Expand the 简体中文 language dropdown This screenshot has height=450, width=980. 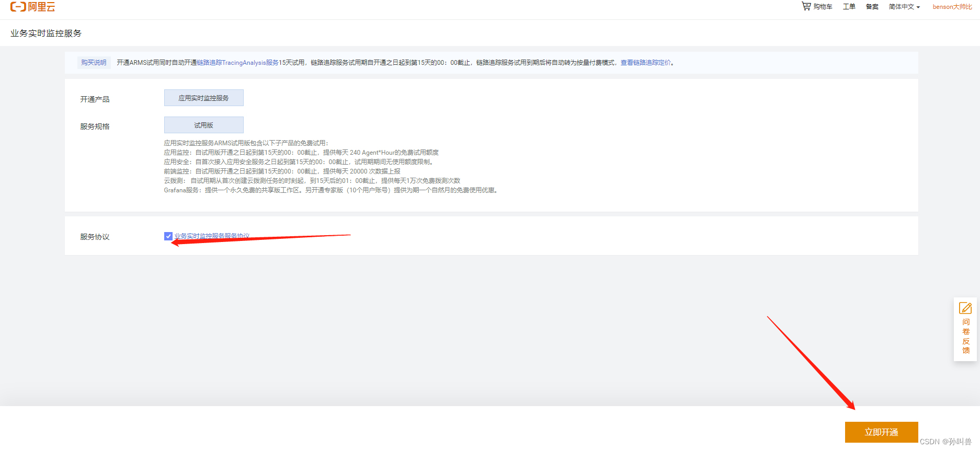pyautogui.click(x=904, y=7)
